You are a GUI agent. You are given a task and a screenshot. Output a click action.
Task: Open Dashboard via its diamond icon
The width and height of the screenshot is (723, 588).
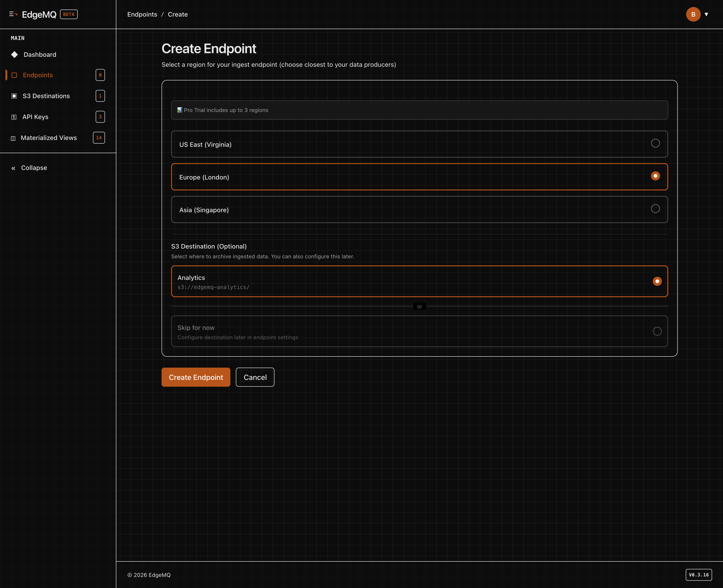[14, 55]
